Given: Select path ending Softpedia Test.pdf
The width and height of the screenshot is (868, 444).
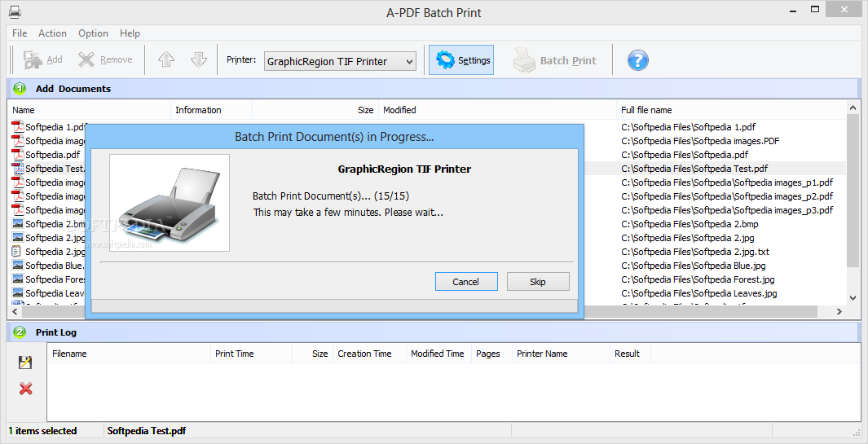Looking at the screenshot, I should pyautogui.click(x=694, y=169).
